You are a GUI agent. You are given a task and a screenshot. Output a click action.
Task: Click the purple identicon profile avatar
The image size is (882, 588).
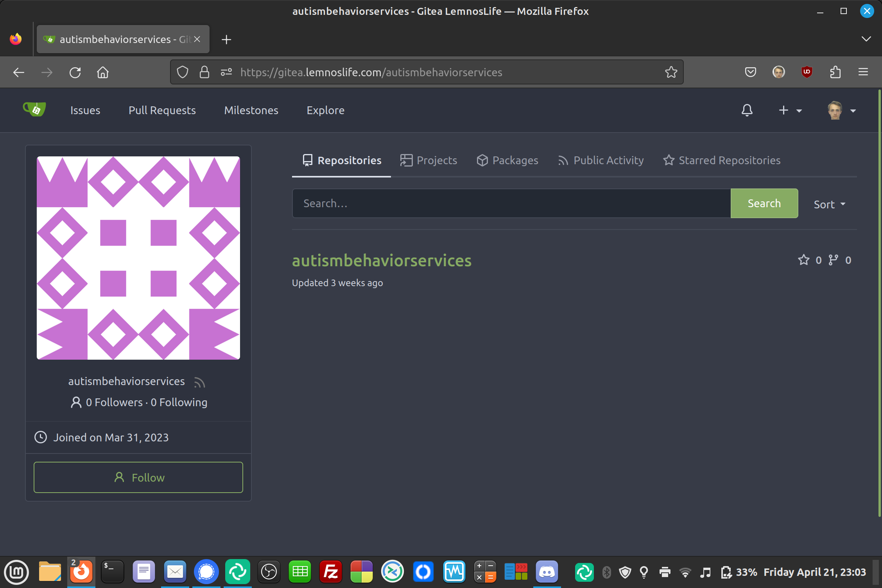[x=138, y=258]
